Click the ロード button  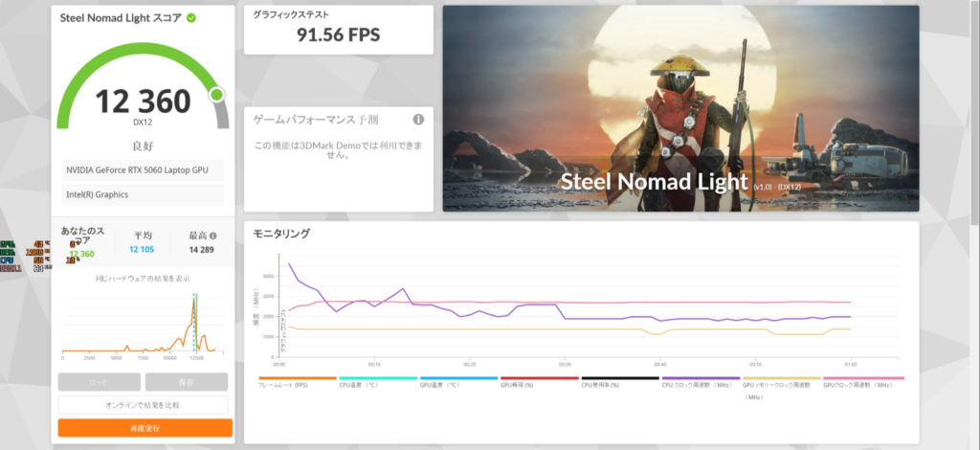100,382
